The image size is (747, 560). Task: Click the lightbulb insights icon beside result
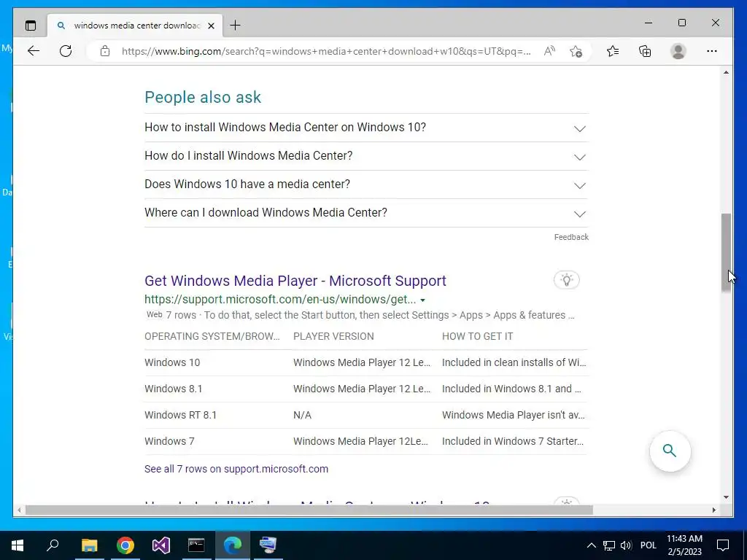(x=566, y=280)
